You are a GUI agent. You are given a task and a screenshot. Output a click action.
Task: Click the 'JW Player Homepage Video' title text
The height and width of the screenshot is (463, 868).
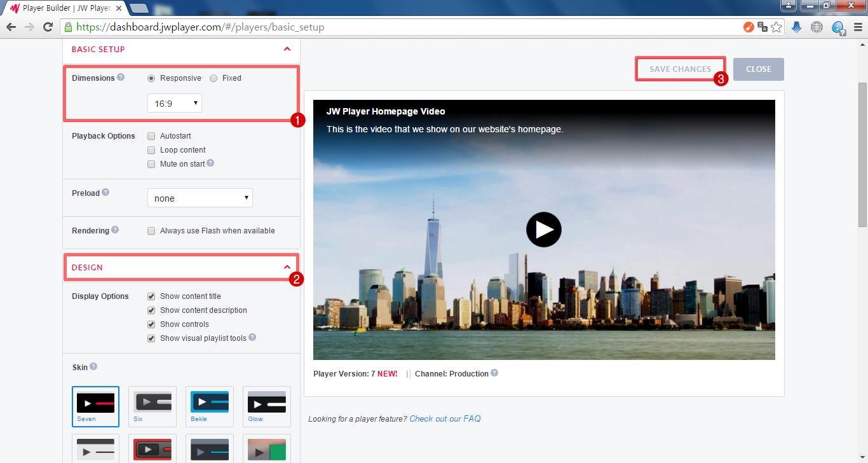[x=386, y=111]
